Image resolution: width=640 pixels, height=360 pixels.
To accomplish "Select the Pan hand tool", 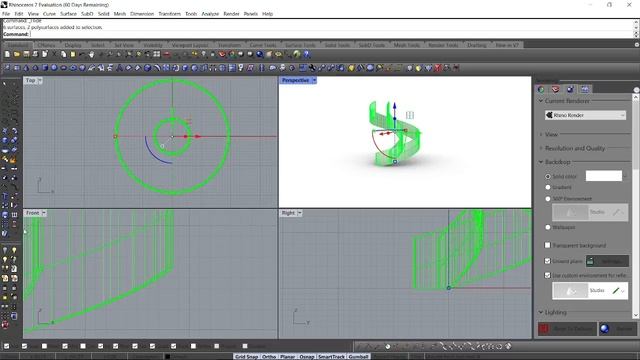I will (91, 54).
